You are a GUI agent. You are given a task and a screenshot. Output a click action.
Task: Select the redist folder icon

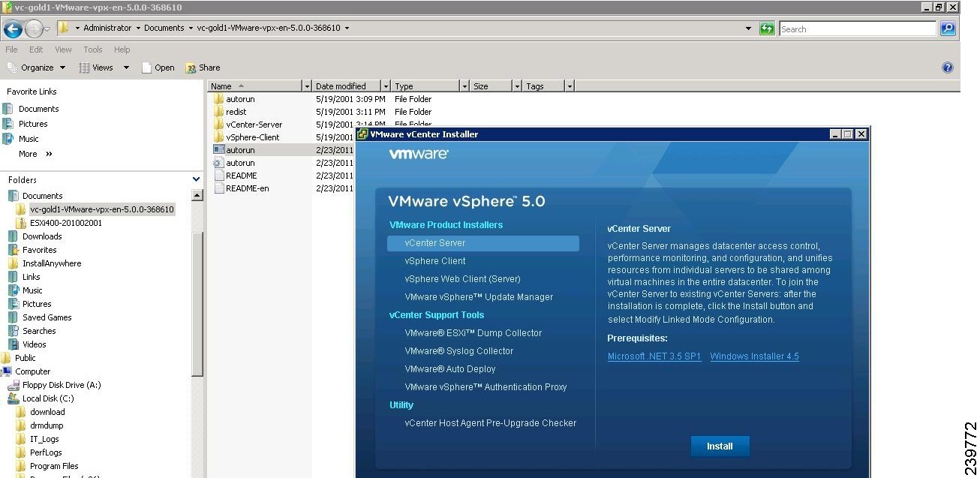click(219, 112)
